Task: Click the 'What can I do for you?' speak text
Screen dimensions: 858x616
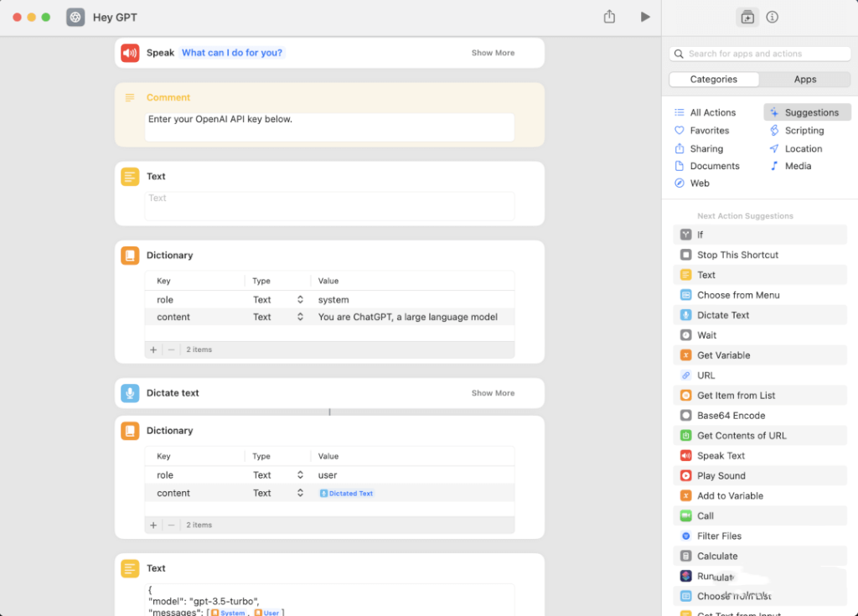Action: [x=232, y=53]
